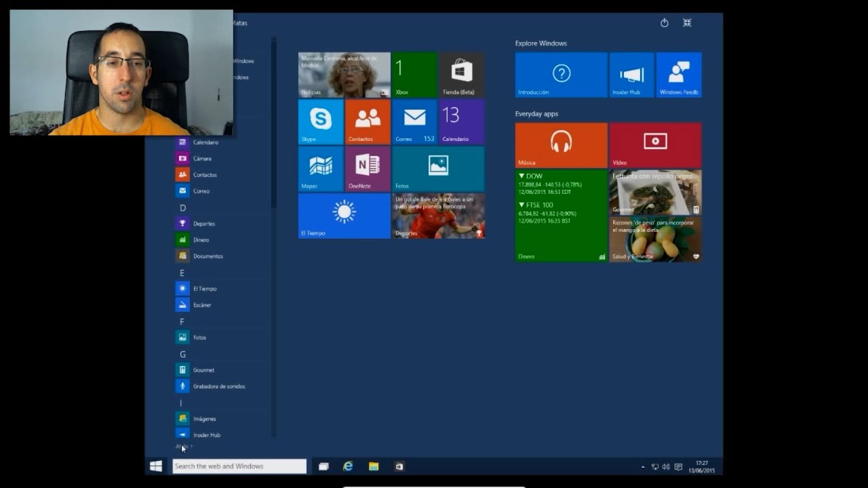Image resolution: width=868 pixels, height=488 pixels.
Task: Click the Atrás back link
Action: (x=184, y=447)
